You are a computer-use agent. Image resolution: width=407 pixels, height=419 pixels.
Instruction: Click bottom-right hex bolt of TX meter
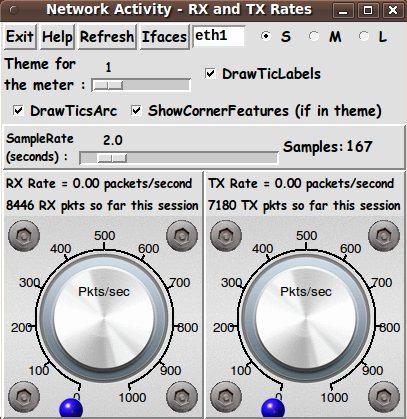pos(384,397)
